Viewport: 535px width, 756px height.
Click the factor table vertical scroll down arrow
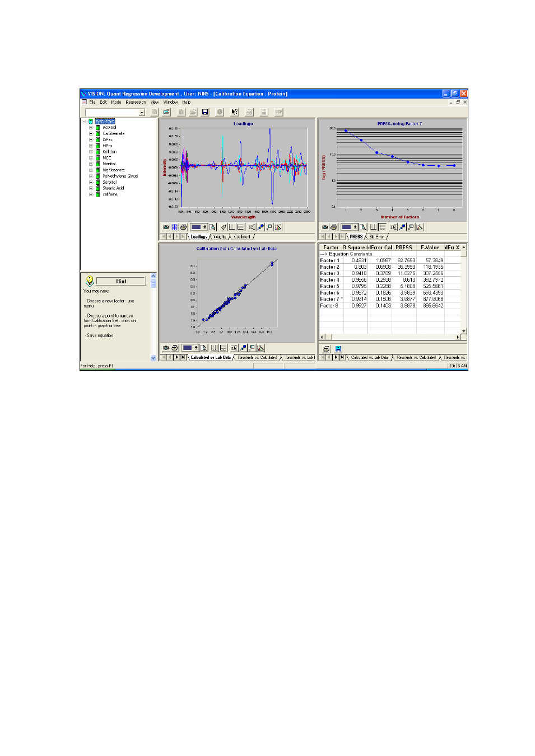(x=464, y=331)
